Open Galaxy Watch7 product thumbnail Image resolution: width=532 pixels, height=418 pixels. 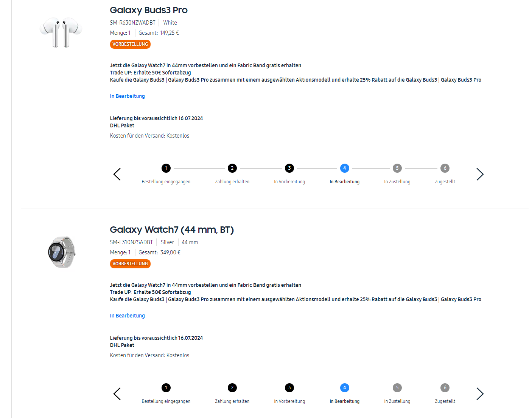(62, 252)
